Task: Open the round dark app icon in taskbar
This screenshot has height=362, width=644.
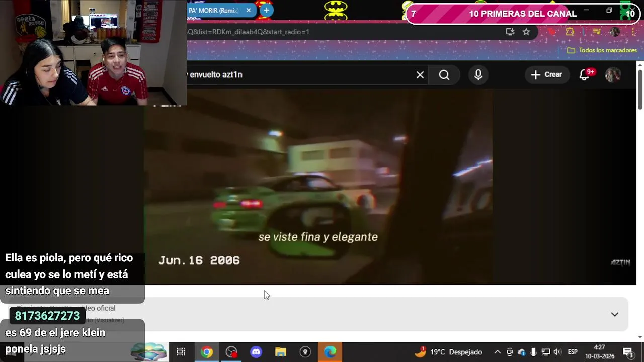Action: click(305, 352)
